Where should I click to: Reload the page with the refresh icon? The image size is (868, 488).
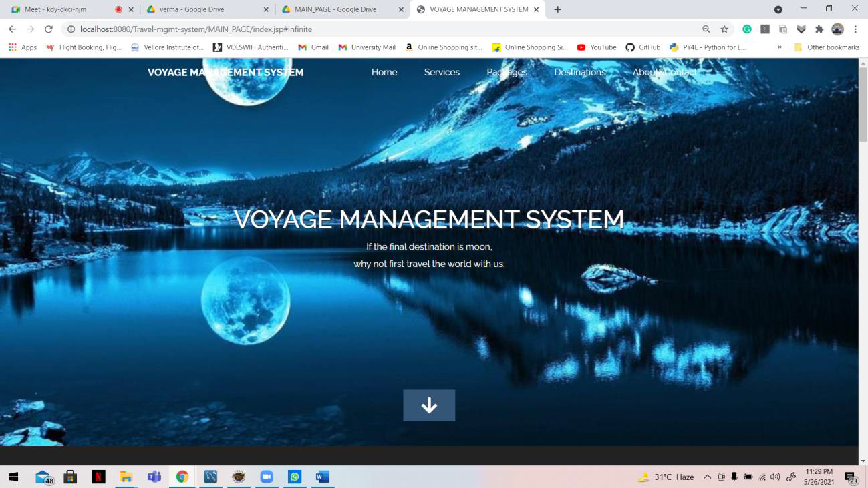pyautogui.click(x=48, y=29)
